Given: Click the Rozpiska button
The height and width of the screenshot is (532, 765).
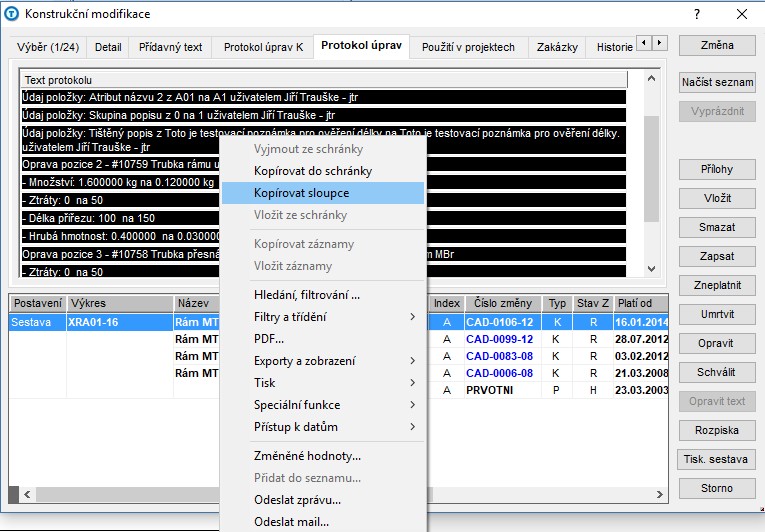Looking at the screenshot, I should coord(717,430).
